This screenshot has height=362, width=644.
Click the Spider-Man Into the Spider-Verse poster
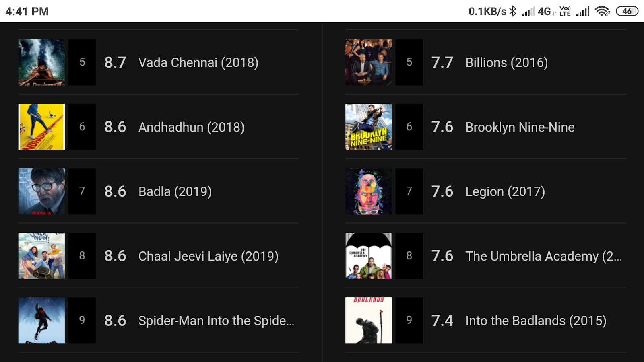(x=41, y=321)
